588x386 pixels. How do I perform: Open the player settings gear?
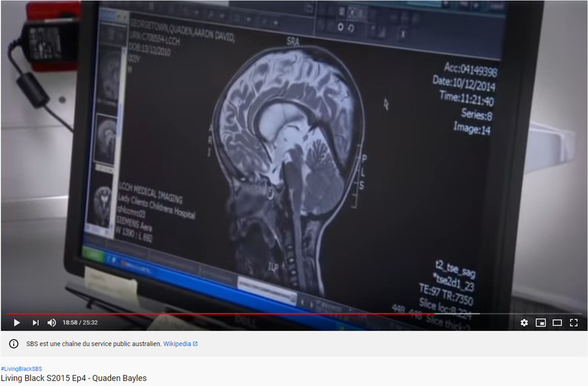[x=524, y=323]
